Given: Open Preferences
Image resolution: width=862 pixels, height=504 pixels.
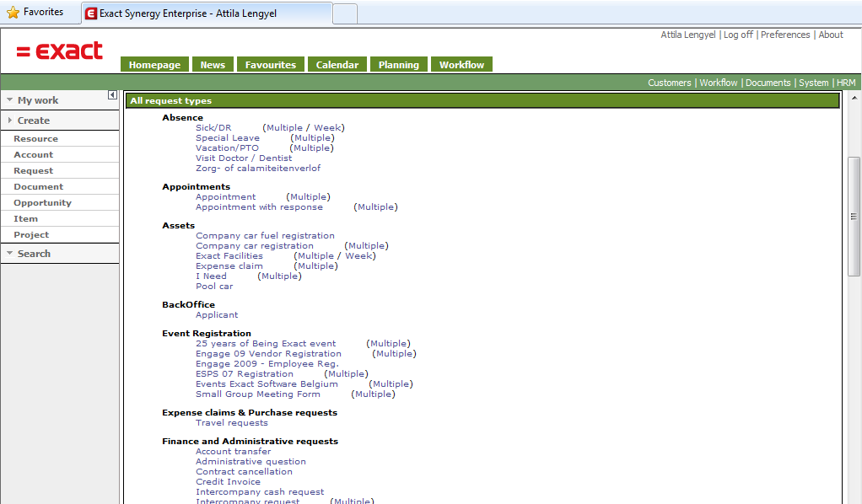Looking at the screenshot, I should point(785,35).
